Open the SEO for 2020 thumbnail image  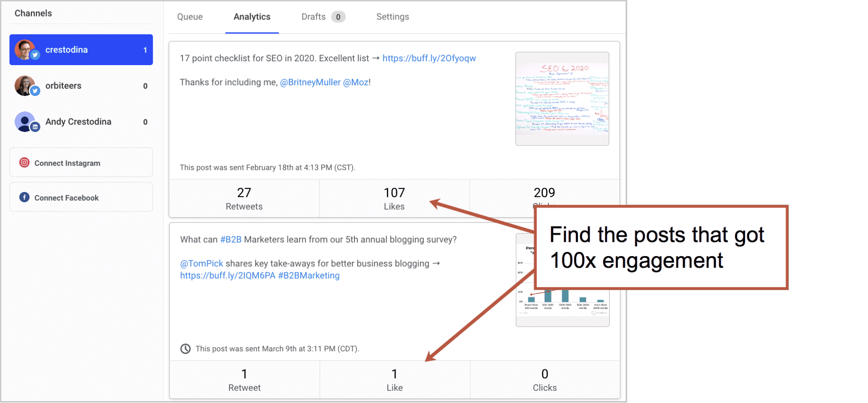tap(562, 99)
